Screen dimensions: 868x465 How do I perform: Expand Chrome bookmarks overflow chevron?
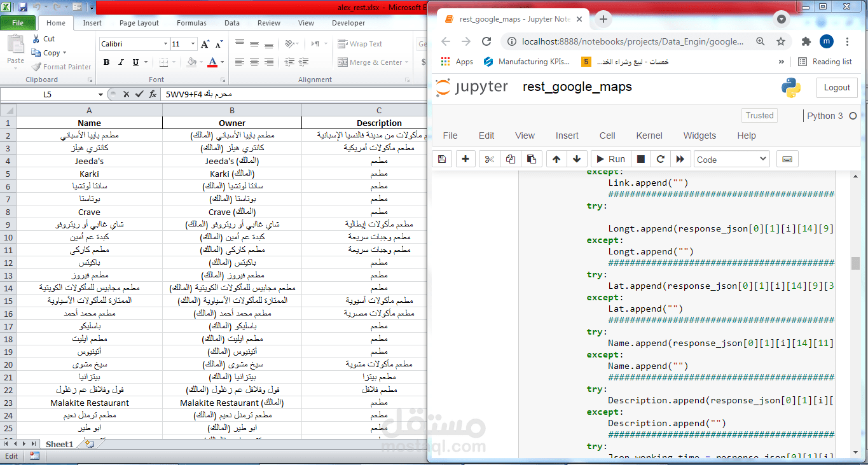point(782,62)
